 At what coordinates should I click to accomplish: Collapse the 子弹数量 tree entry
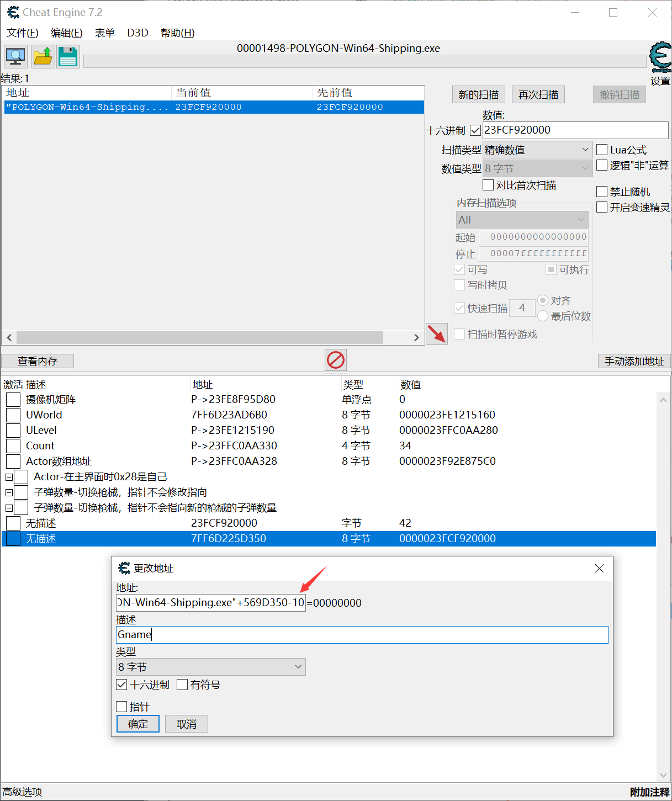9,492
